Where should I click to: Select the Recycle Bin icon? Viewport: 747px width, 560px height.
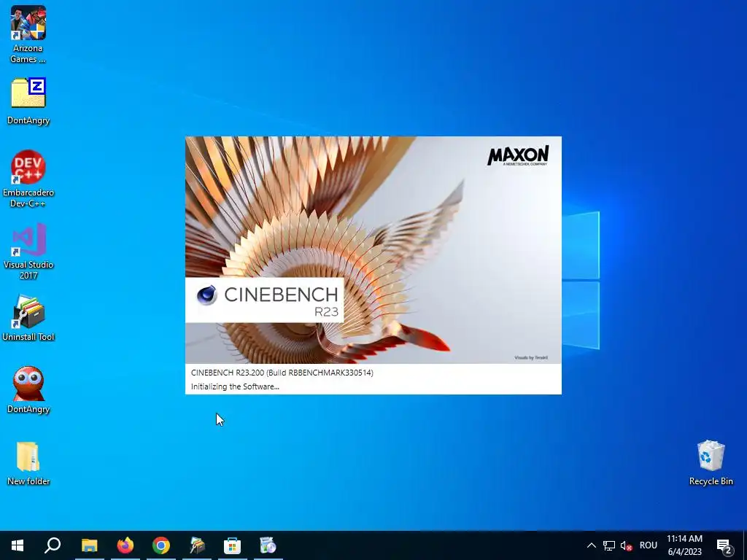(x=711, y=463)
